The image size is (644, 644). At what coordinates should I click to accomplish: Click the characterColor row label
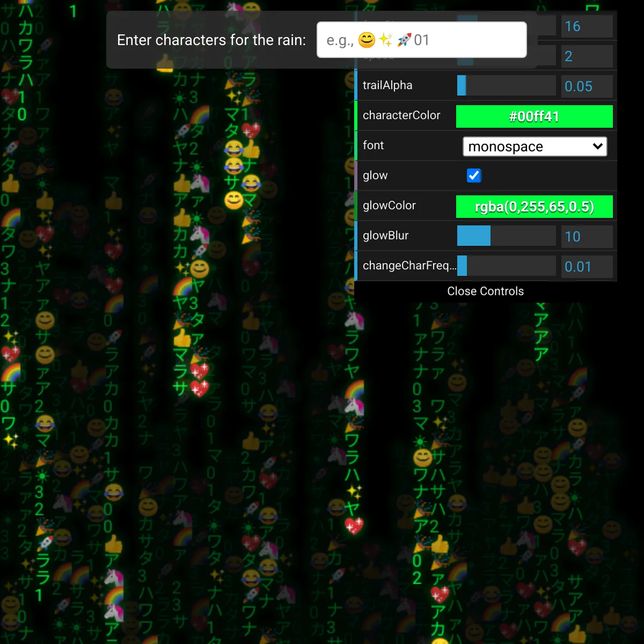[x=401, y=115]
